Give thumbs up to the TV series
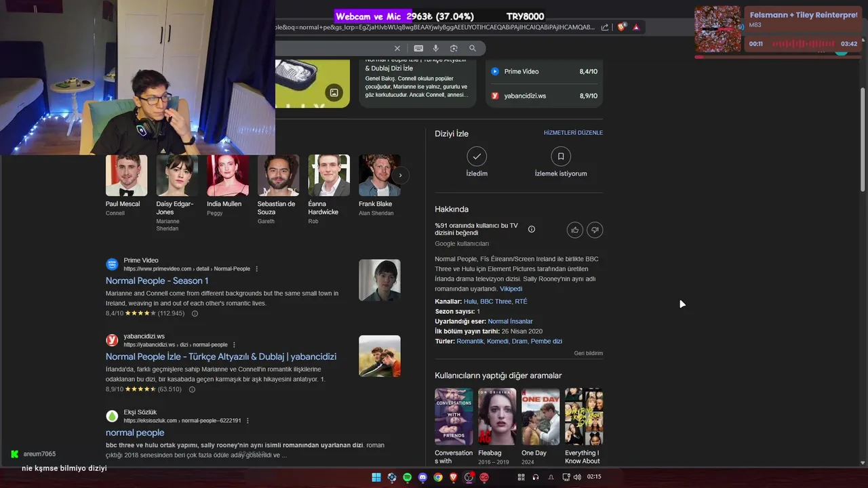The image size is (868, 488). pos(575,230)
